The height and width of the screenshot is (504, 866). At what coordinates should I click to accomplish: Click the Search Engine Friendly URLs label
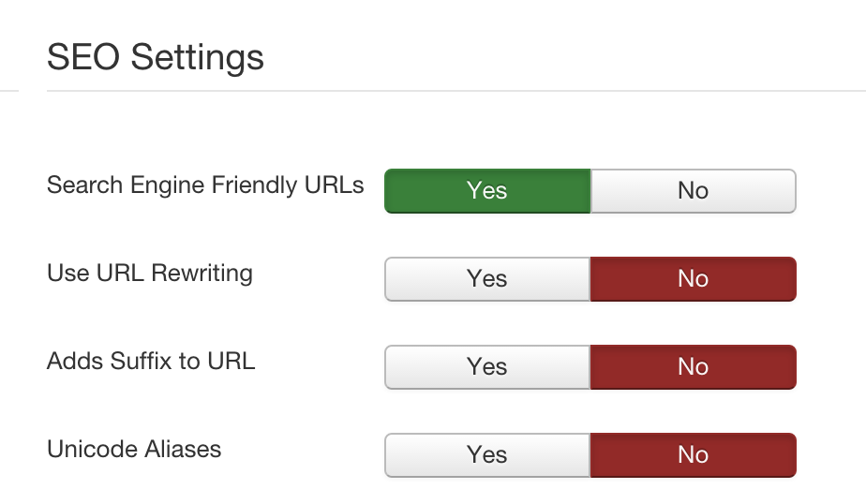pos(205,185)
